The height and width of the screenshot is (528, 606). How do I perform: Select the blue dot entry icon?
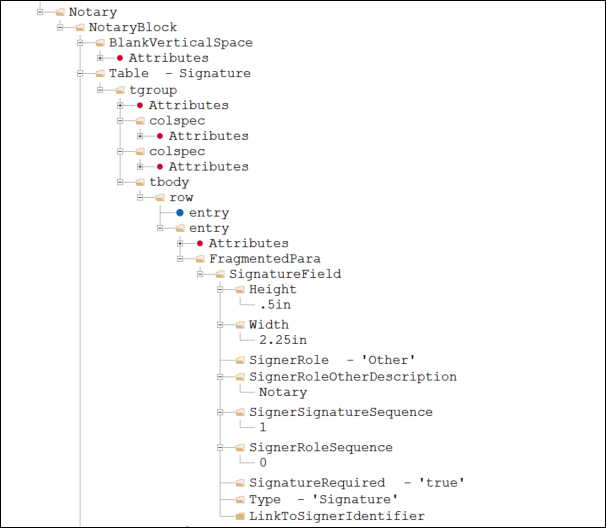180,213
